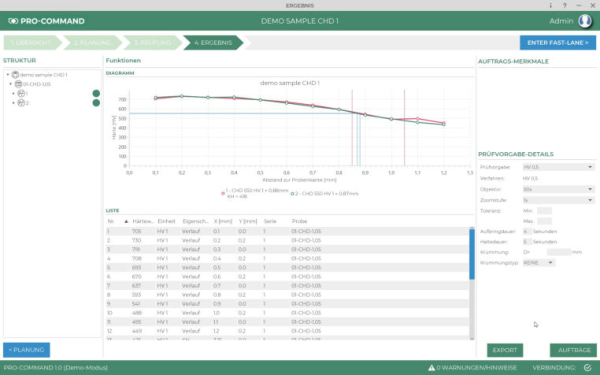This screenshot has width=600, height=375.
Task: Toggle green status dot for series 2
Action: [x=96, y=103]
